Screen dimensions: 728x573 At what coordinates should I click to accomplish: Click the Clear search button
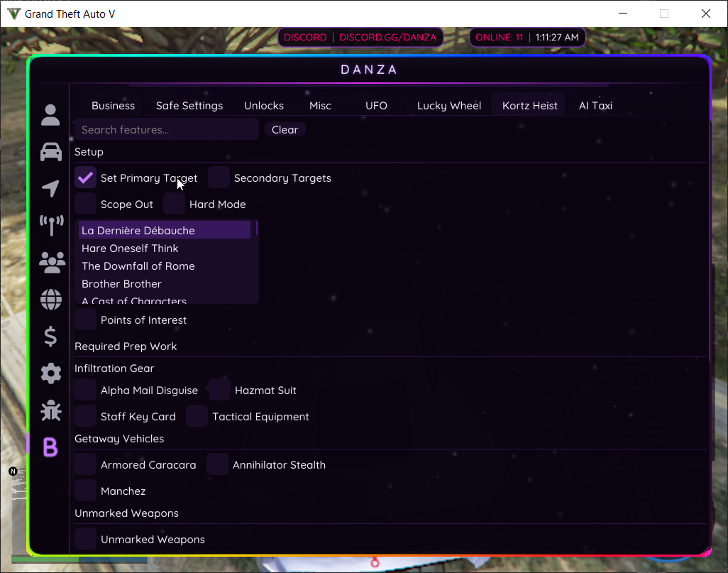pos(285,130)
